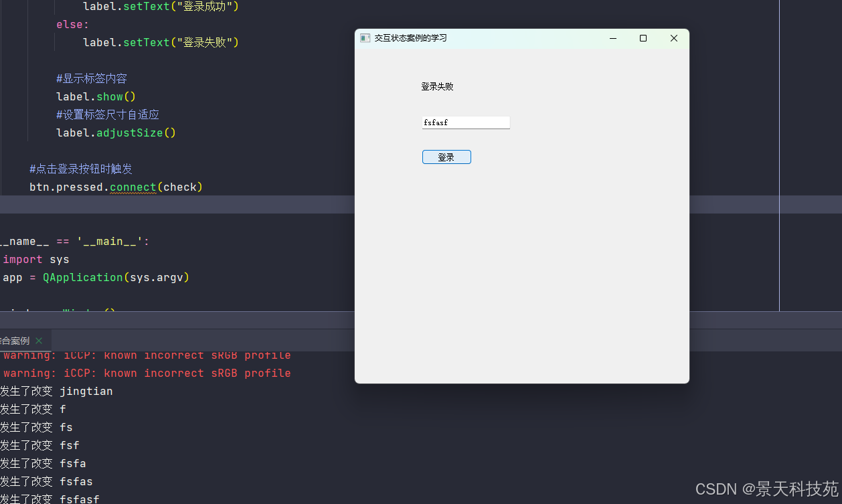This screenshot has width=842, height=504.
Task: Minimize the 交互状态案例的学习 window
Action: (612, 38)
